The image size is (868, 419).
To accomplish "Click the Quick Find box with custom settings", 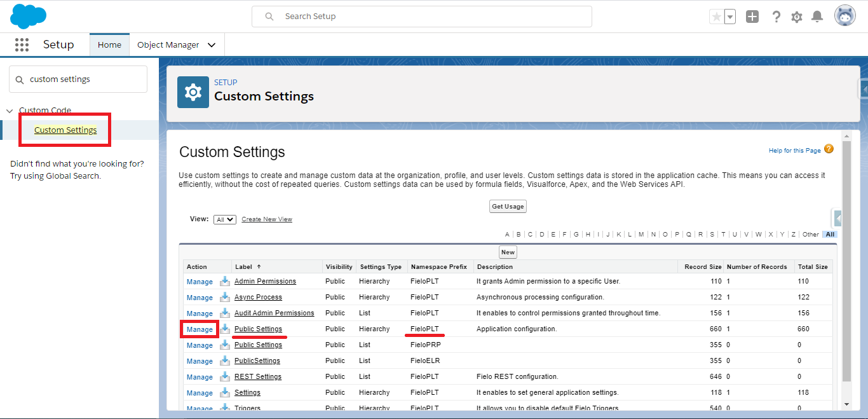I will [78, 79].
